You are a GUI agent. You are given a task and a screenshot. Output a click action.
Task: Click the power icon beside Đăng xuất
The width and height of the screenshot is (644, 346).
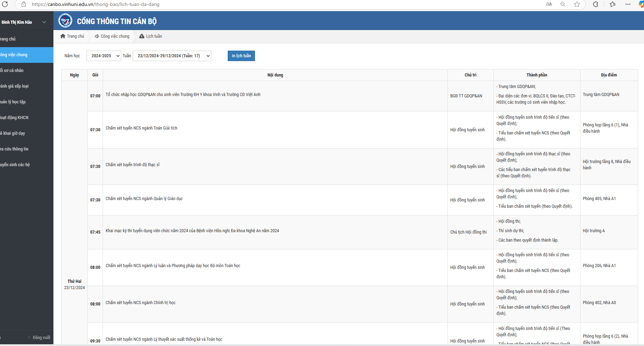(x=29, y=338)
